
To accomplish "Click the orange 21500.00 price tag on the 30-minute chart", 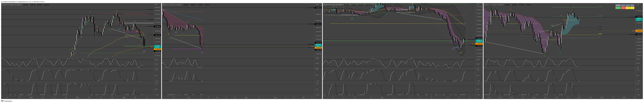I will (x=639, y=31).
